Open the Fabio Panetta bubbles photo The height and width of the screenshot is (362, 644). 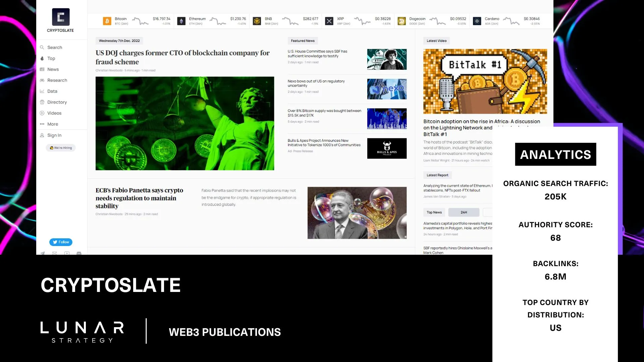point(357,213)
